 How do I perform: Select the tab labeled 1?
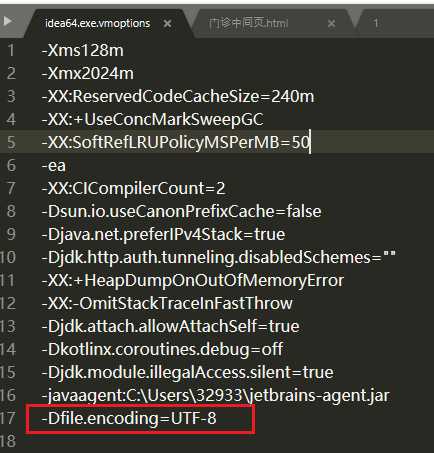coord(376,23)
